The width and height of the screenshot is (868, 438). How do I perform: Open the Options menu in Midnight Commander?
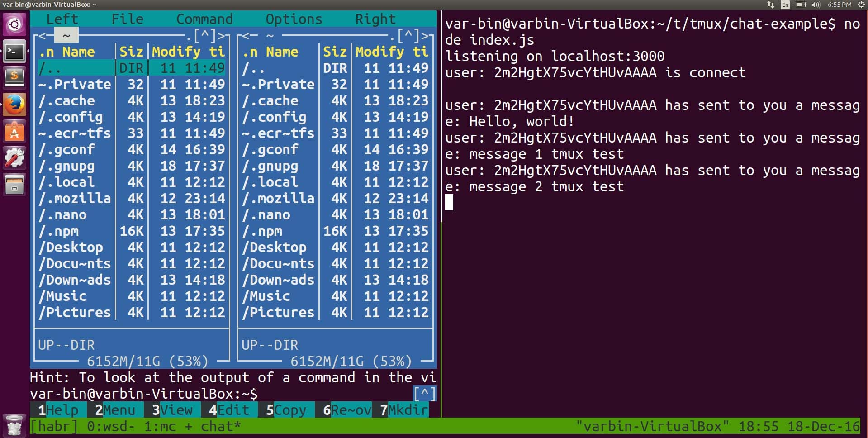point(294,19)
